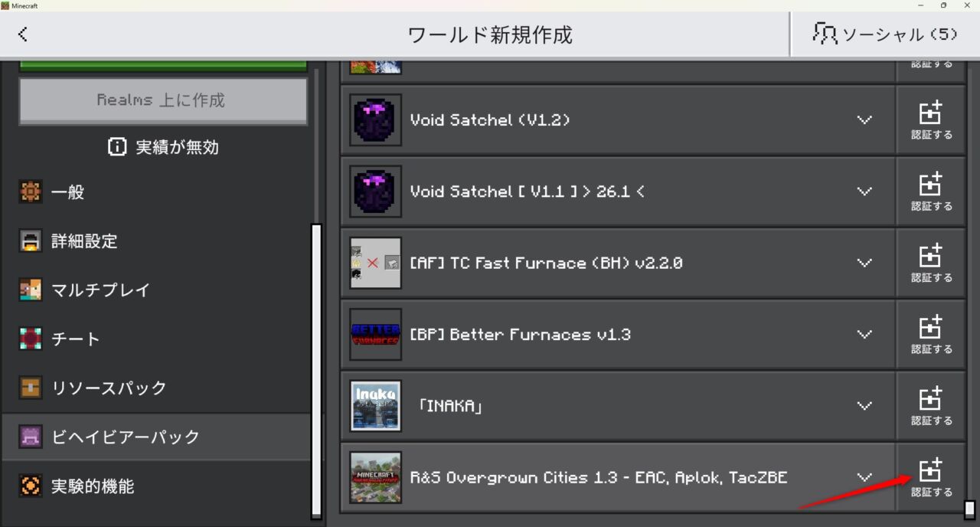Select the [BP] Better Furnaces v1.3 text
The image size is (980, 527).
pyautogui.click(x=521, y=335)
